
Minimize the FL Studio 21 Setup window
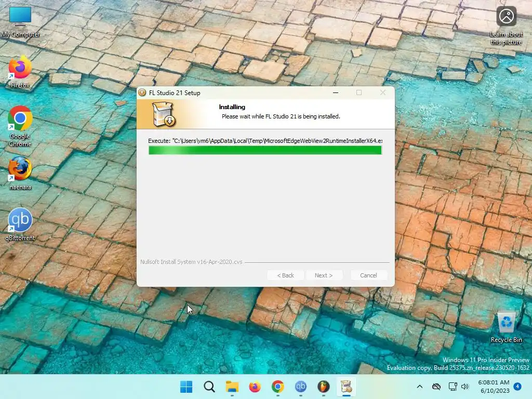[x=336, y=92]
